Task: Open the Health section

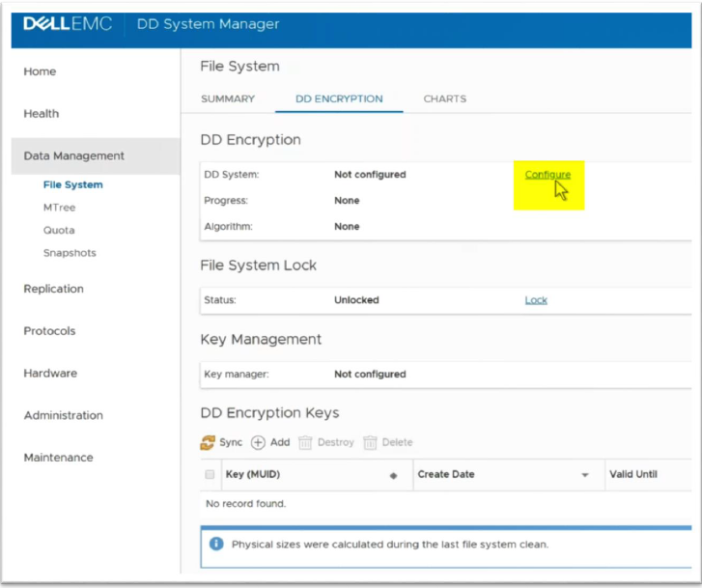Action: point(42,114)
